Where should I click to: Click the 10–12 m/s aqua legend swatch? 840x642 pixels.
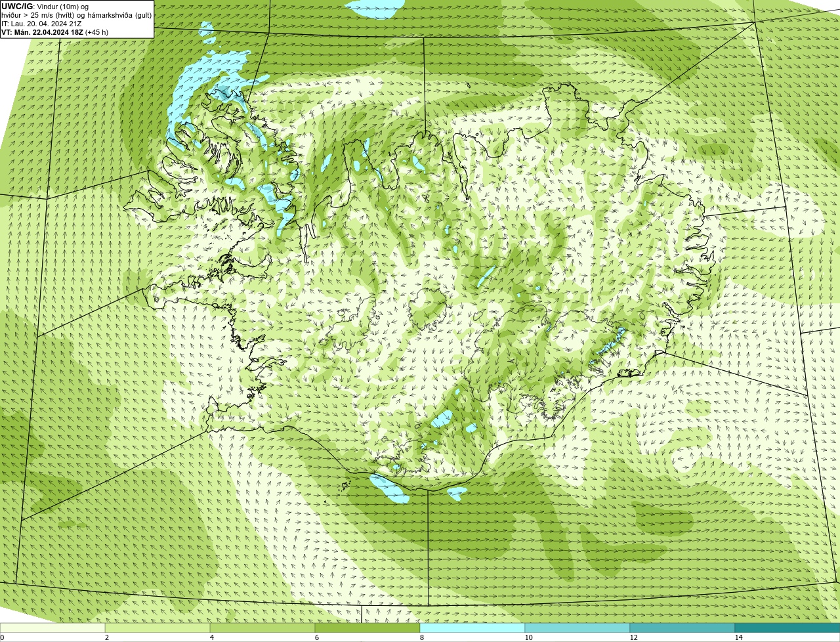tap(577, 628)
